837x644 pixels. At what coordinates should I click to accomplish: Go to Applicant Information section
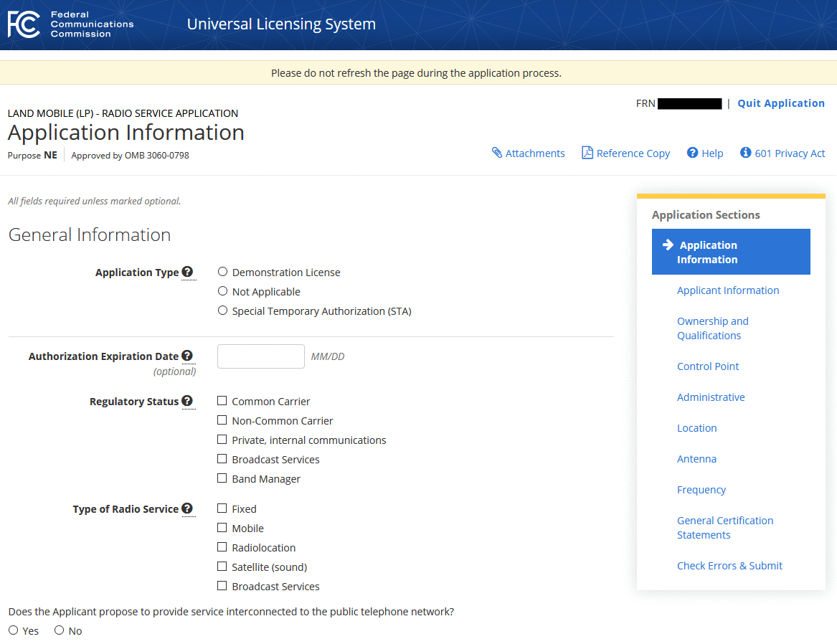click(x=728, y=290)
